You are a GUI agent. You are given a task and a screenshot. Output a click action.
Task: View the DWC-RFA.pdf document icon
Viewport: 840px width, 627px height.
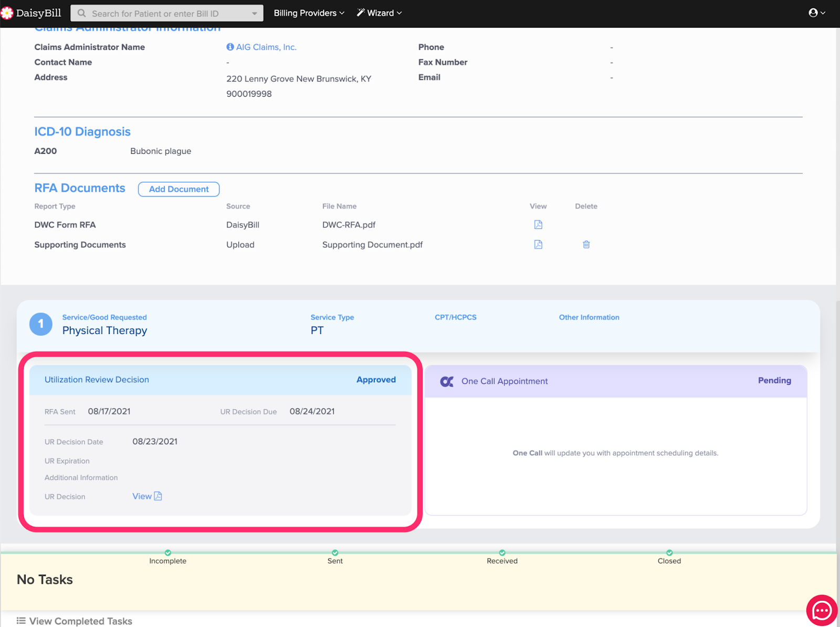click(x=538, y=225)
